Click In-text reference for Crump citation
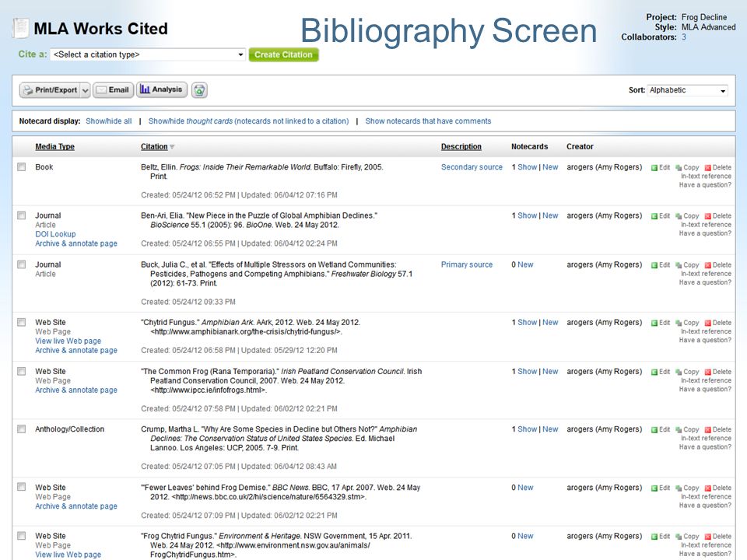 [706, 438]
